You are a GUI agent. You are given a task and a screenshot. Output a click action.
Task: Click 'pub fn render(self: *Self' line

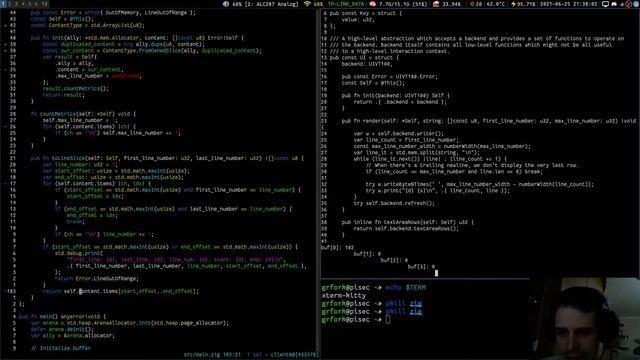click(x=489, y=121)
